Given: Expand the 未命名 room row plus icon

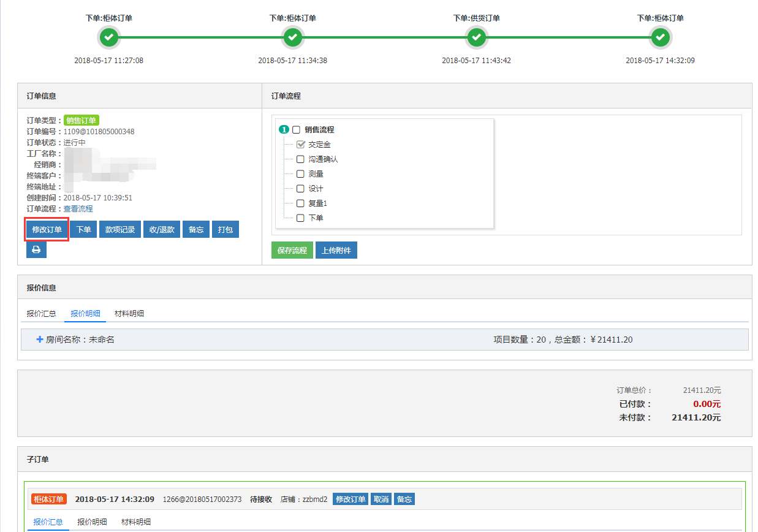Looking at the screenshot, I should tap(39, 339).
